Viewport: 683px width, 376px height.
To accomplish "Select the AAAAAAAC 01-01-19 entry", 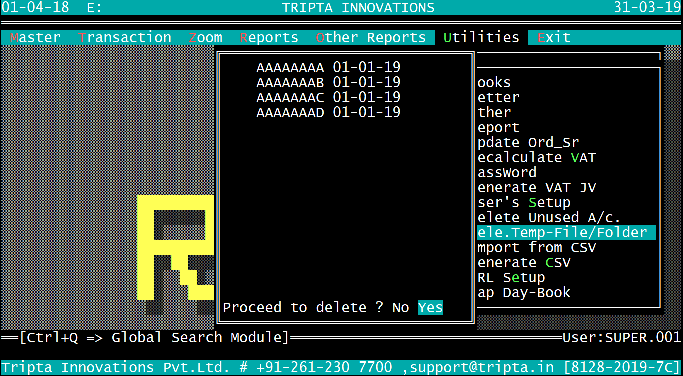I will coord(328,97).
